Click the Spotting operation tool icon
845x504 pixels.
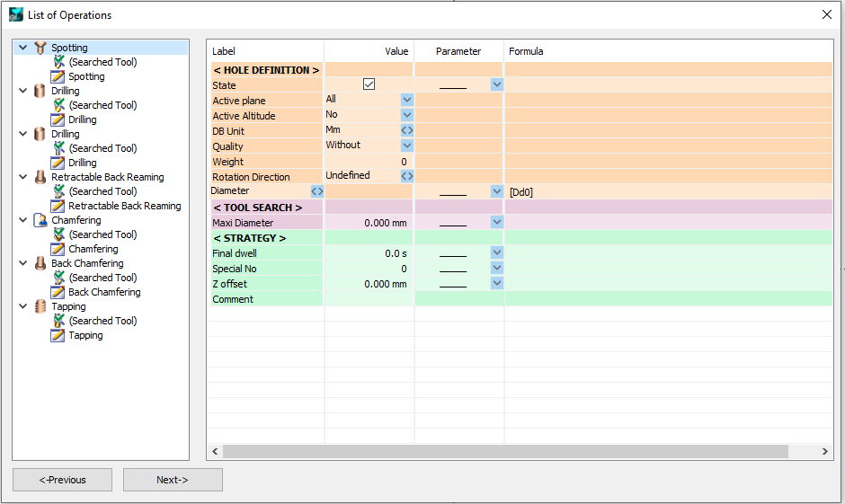click(40, 48)
